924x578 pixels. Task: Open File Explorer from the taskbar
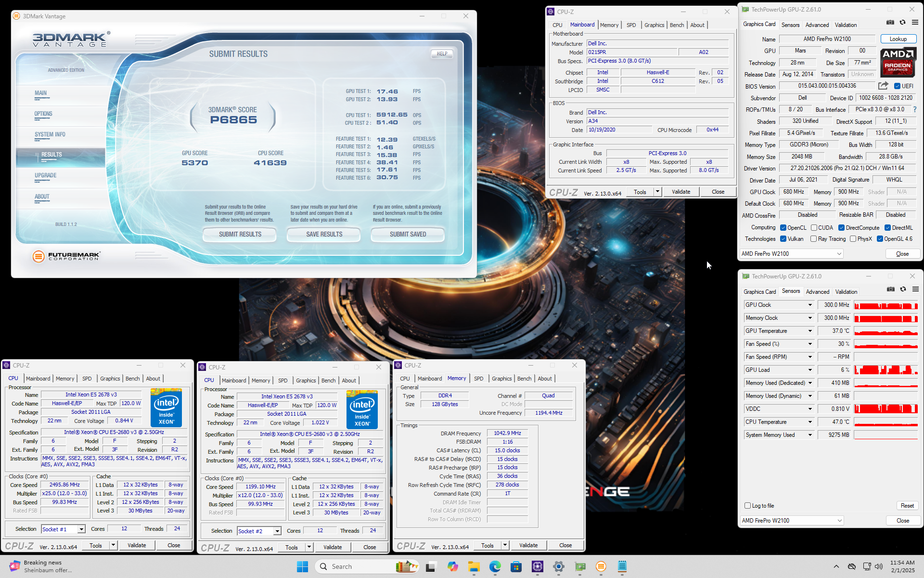[474, 567]
